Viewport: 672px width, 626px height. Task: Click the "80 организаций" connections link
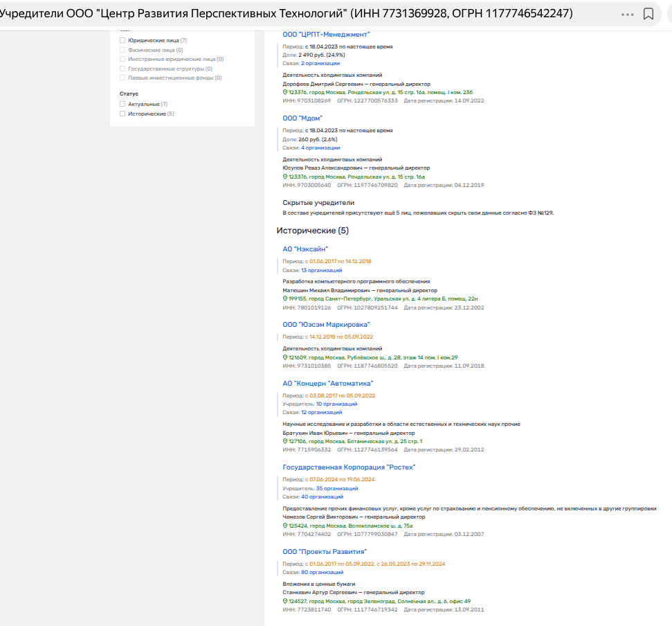[322, 572]
